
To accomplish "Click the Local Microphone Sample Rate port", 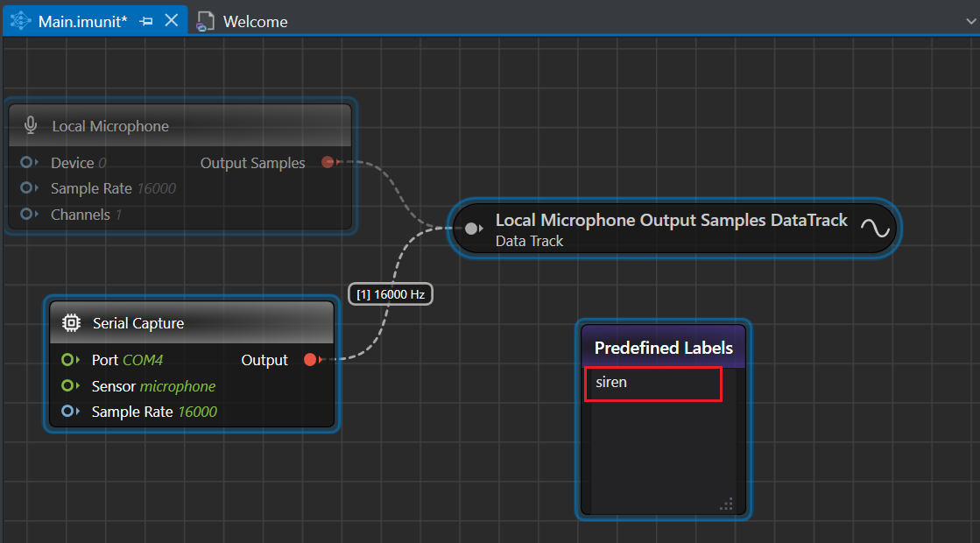I will click(28, 187).
